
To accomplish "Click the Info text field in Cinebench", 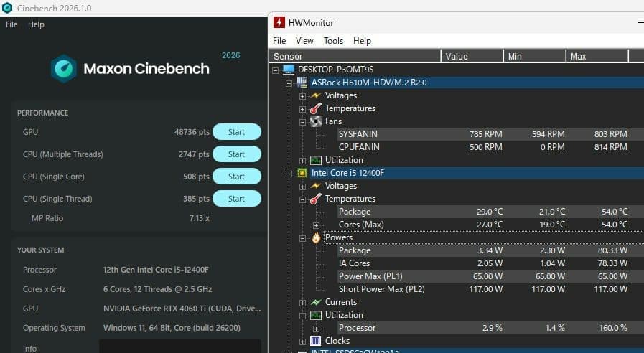I will [x=180, y=346].
